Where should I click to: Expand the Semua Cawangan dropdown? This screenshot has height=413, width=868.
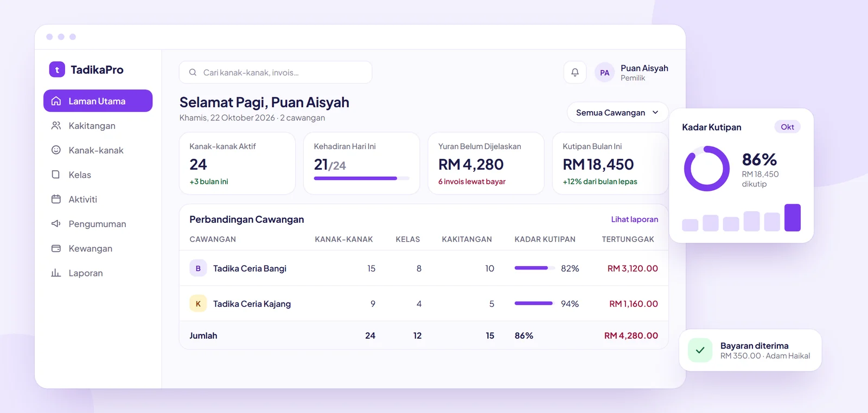pos(617,113)
